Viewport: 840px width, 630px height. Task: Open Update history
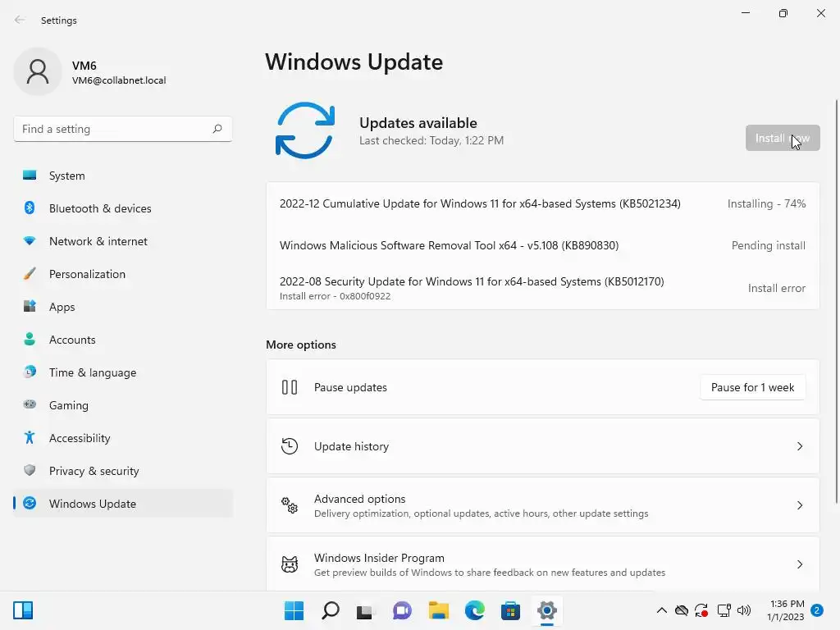543,446
